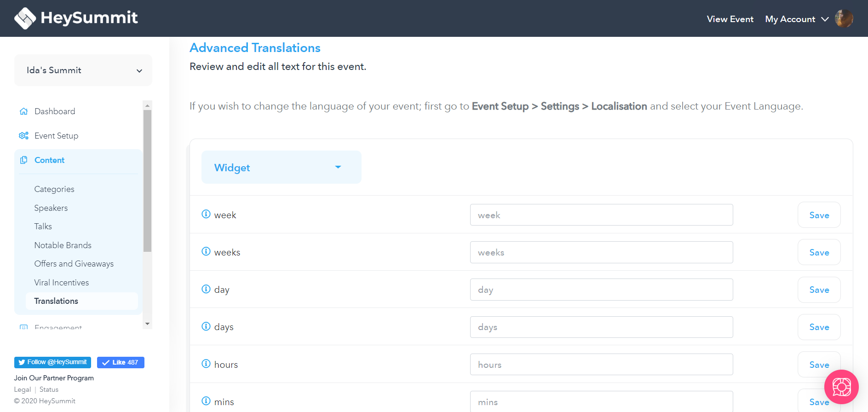Click info icon next to weeks
The width and height of the screenshot is (868, 412).
click(206, 251)
